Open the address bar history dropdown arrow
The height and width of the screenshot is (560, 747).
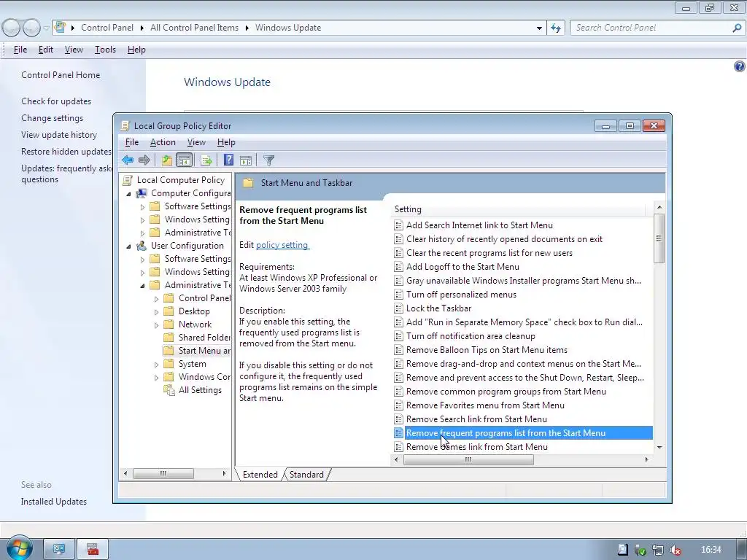(539, 28)
